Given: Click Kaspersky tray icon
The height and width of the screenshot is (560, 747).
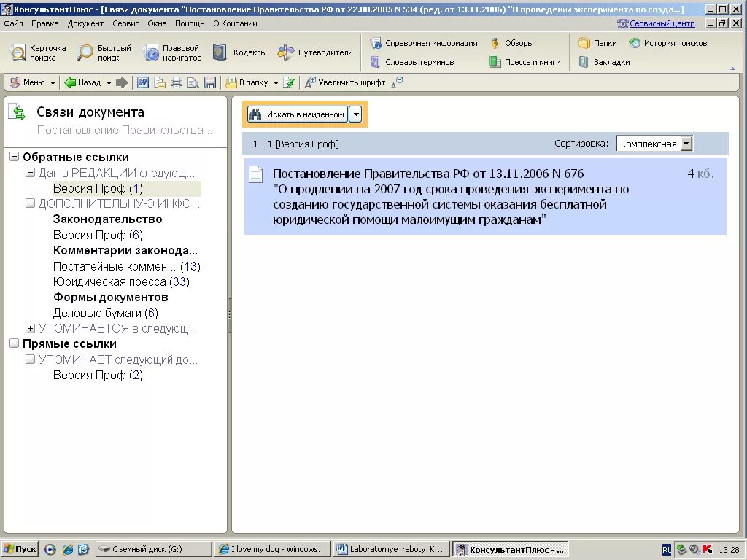Looking at the screenshot, I should click(708, 549).
